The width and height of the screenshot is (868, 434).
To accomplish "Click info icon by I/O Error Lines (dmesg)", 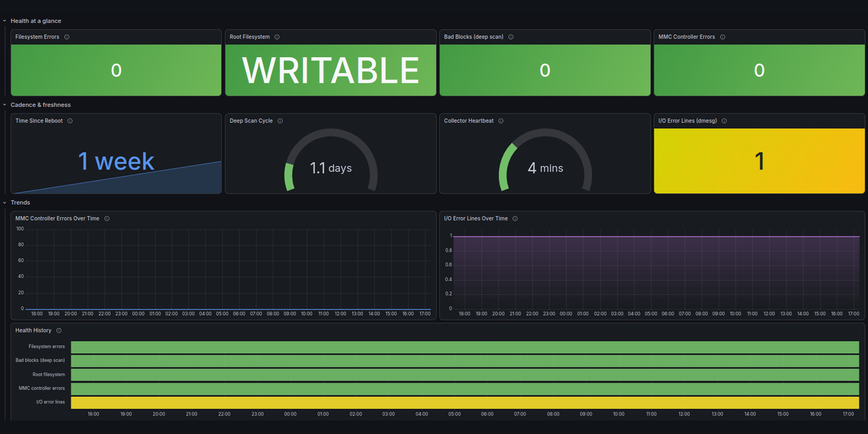I will 724,121.
